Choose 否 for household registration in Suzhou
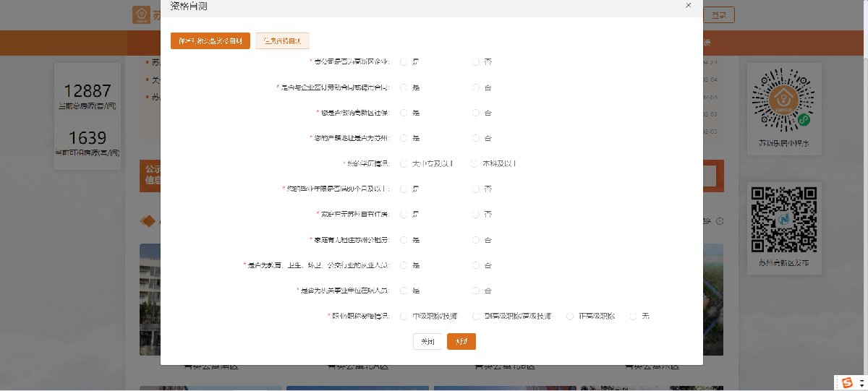868x391 pixels. click(x=476, y=138)
